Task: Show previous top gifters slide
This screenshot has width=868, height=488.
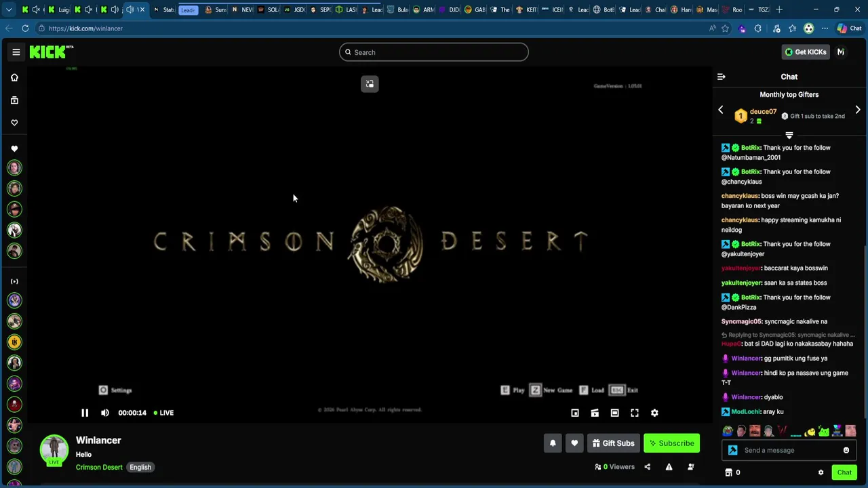Action: tap(721, 110)
